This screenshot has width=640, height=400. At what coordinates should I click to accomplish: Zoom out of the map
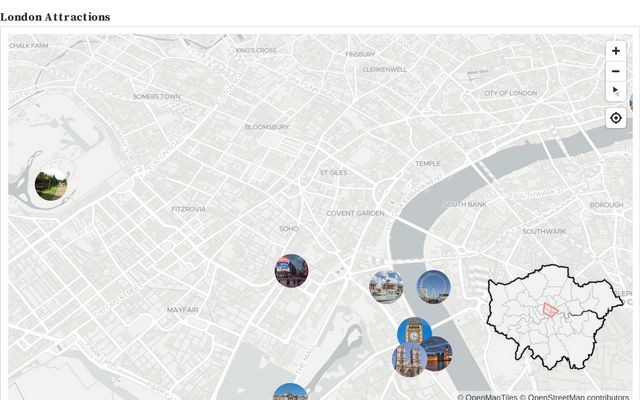pos(615,71)
